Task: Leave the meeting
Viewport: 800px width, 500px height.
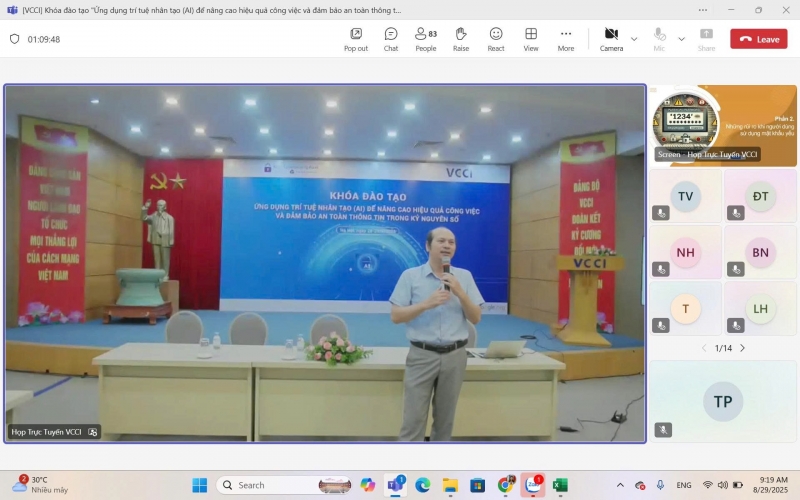Action: (758, 39)
